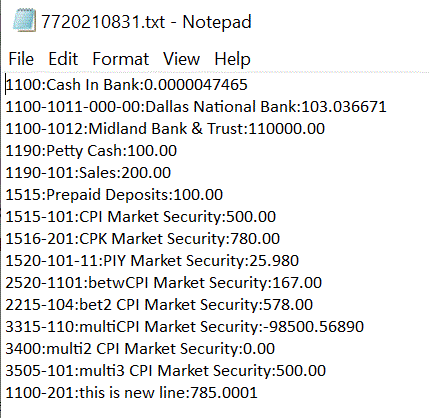The image size is (430, 418).
Task: Open the Edit menu
Action: click(63, 59)
